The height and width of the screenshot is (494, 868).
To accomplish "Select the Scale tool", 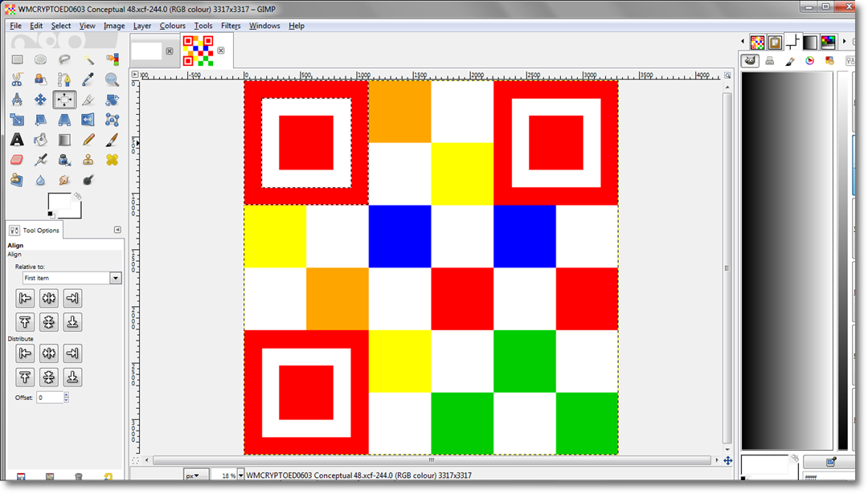I will click(x=17, y=120).
